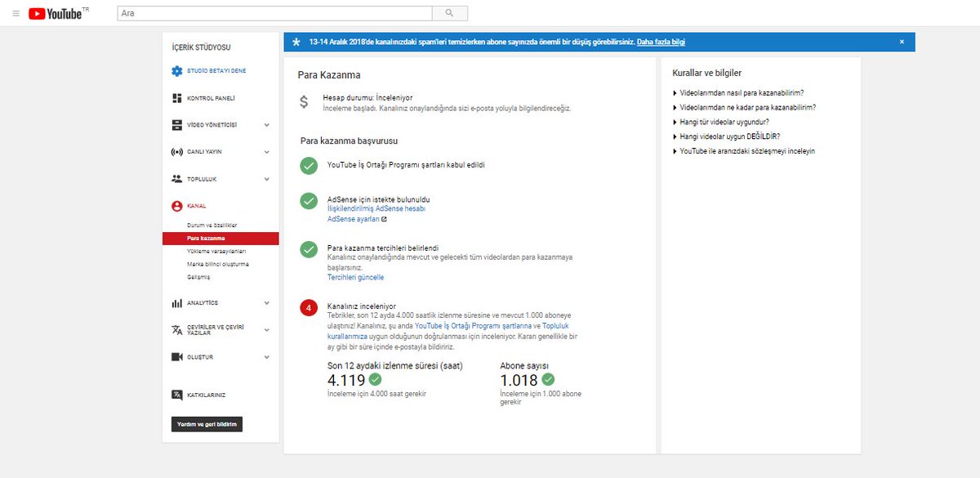Dismiss the blue spam notification banner
980x478 pixels.
tap(902, 42)
